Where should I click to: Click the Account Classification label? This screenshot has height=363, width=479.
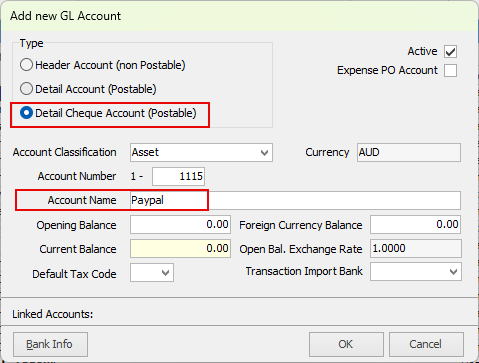click(x=65, y=152)
